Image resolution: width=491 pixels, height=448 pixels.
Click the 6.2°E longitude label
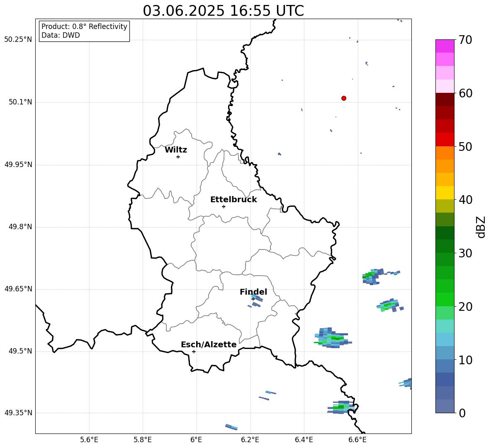click(x=250, y=440)
